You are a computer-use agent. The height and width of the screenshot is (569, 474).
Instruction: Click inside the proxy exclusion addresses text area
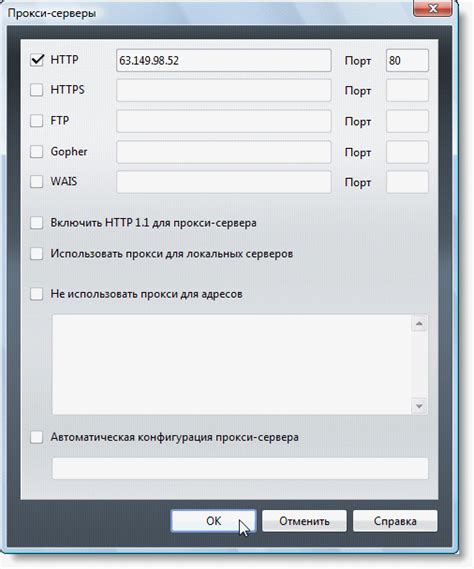pos(232,364)
